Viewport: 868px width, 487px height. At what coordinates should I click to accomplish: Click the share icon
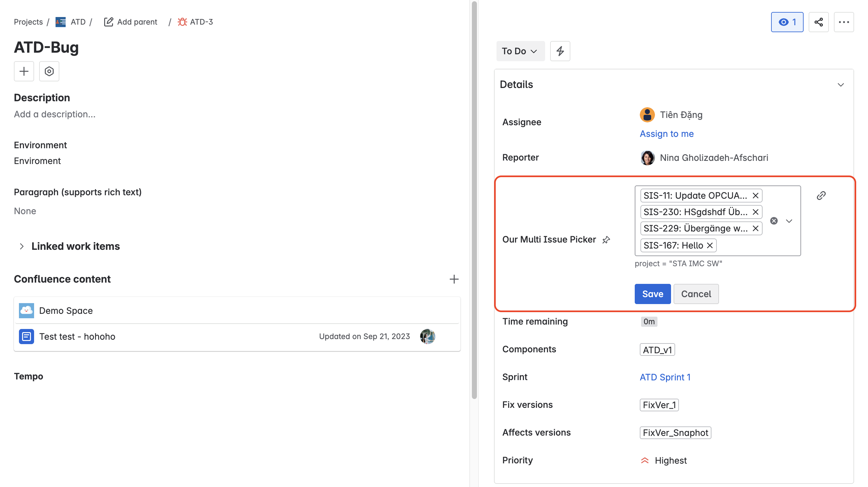[819, 22]
